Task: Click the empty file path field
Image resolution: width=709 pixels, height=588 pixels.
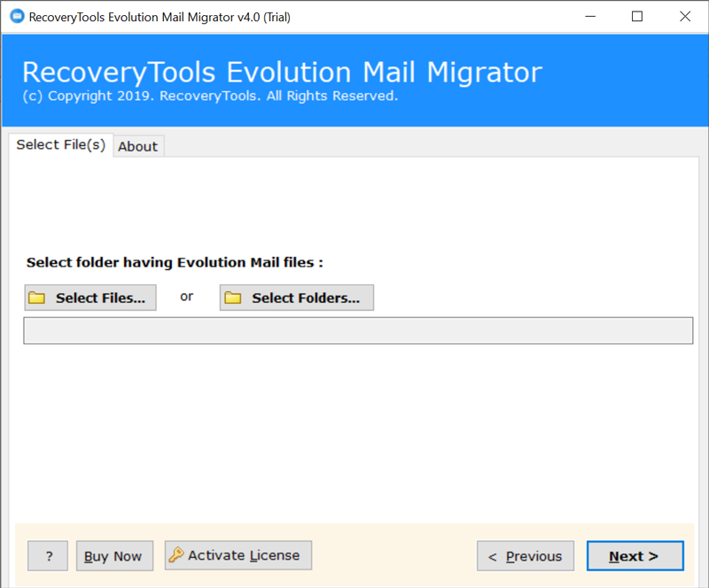Action: click(358, 331)
